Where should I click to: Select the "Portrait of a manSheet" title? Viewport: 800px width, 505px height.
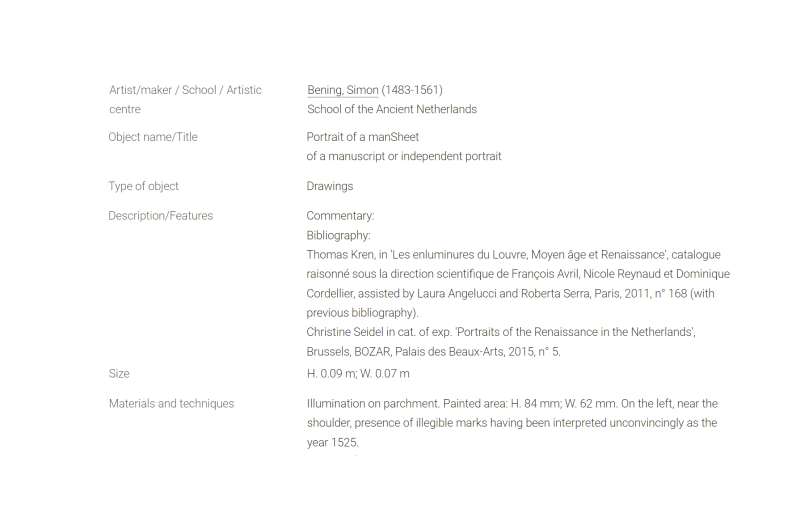coord(362,137)
